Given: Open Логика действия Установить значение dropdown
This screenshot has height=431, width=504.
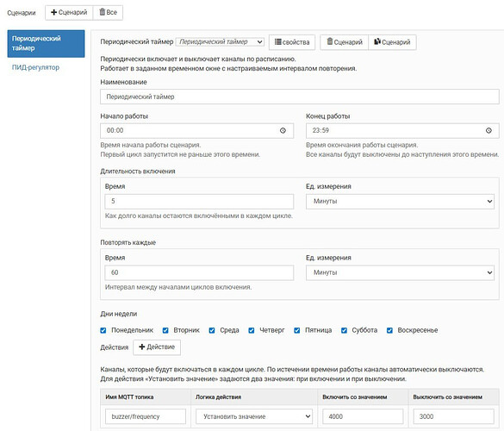Looking at the screenshot, I should [254, 416].
